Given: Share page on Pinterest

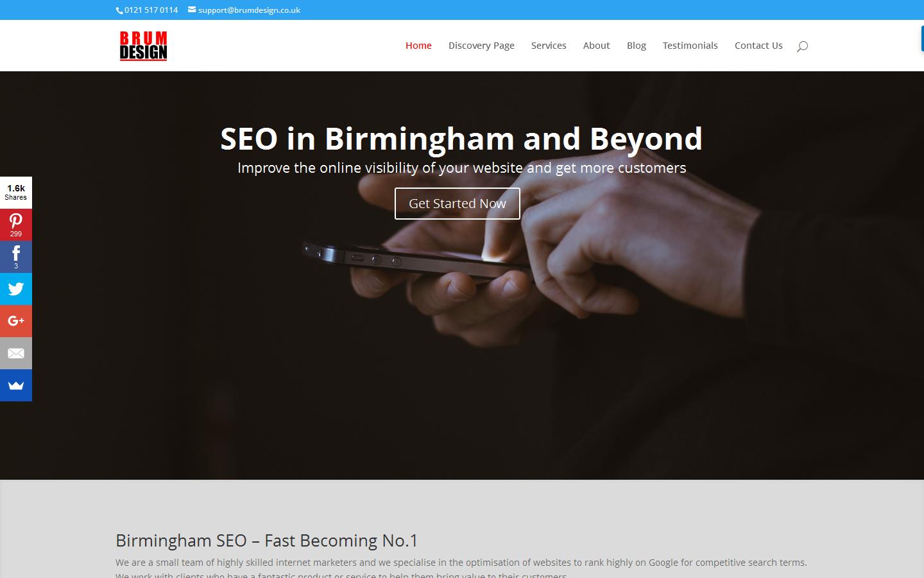Looking at the screenshot, I should [16, 225].
